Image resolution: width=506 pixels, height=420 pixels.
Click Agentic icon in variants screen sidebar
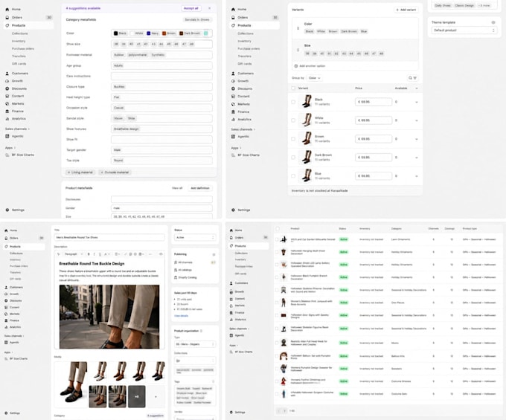[x=233, y=136]
